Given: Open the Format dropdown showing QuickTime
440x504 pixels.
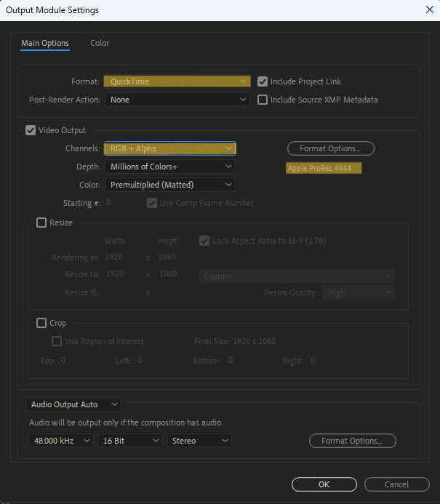Looking at the screenshot, I should (x=177, y=81).
